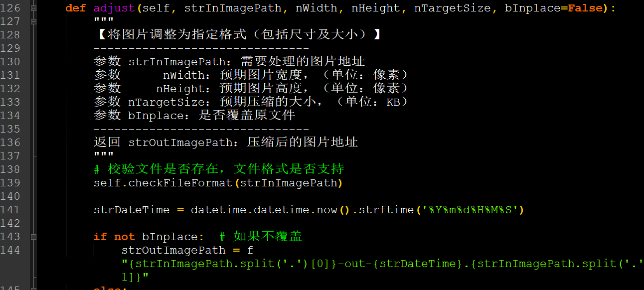The width and height of the screenshot is (644, 290).
Task: Collapse the docstring fold marker at line 127
Action: [x=33, y=22]
